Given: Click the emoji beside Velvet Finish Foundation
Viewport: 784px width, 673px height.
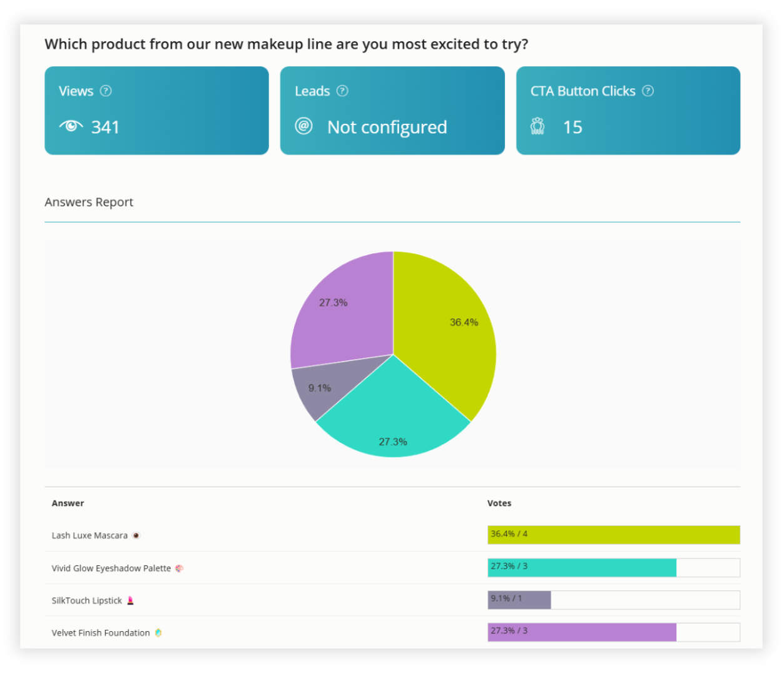Looking at the screenshot, I should [158, 632].
